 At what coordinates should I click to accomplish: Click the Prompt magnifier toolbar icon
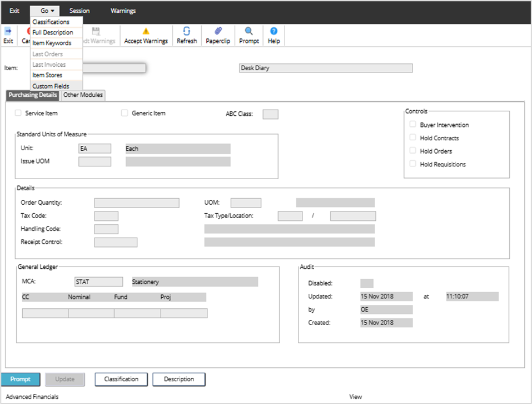(248, 32)
